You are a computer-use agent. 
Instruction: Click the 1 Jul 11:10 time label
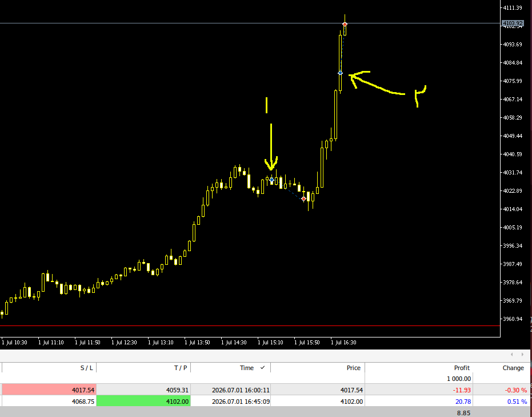(x=51, y=342)
